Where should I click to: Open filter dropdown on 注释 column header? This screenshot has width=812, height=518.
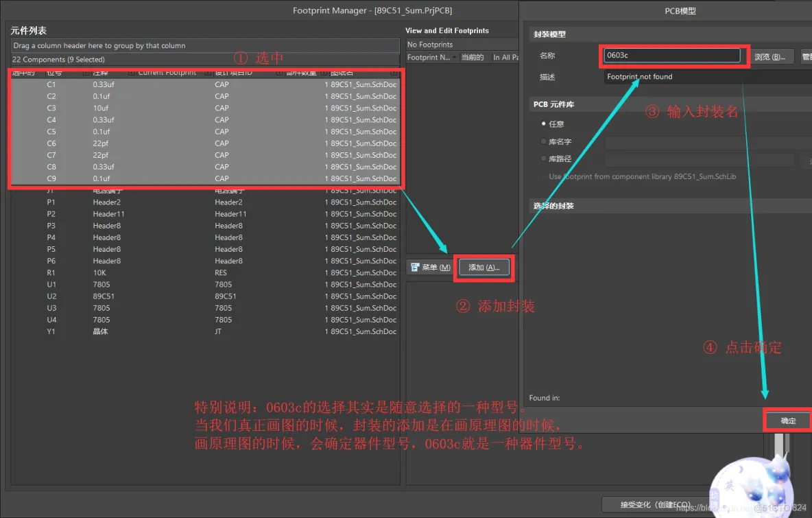point(132,73)
